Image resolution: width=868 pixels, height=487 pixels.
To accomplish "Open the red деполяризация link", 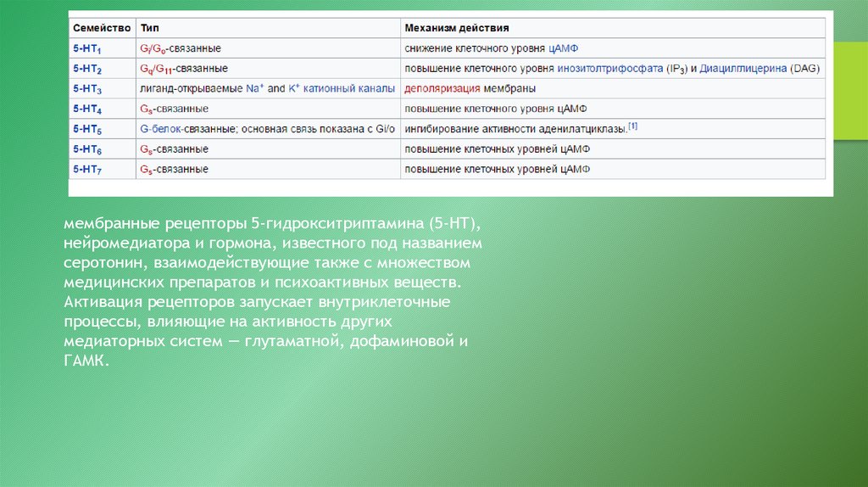I will point(442,88).
